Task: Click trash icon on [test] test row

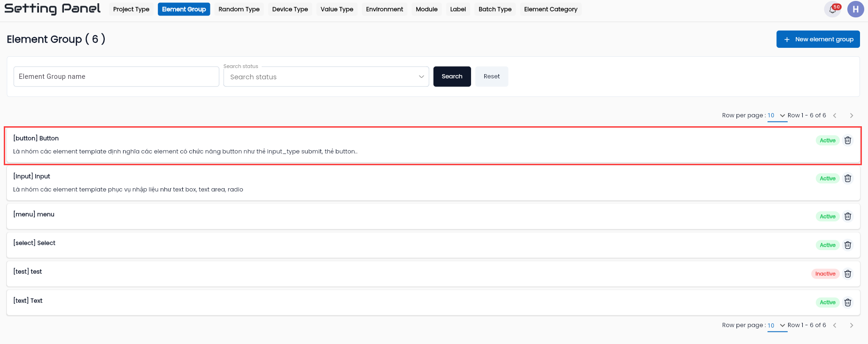Action: coord(848,274)
